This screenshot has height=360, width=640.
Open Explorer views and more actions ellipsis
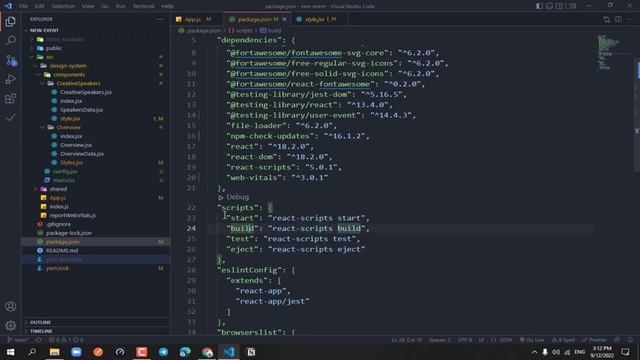pyautogui.click(x=160, y=19)
